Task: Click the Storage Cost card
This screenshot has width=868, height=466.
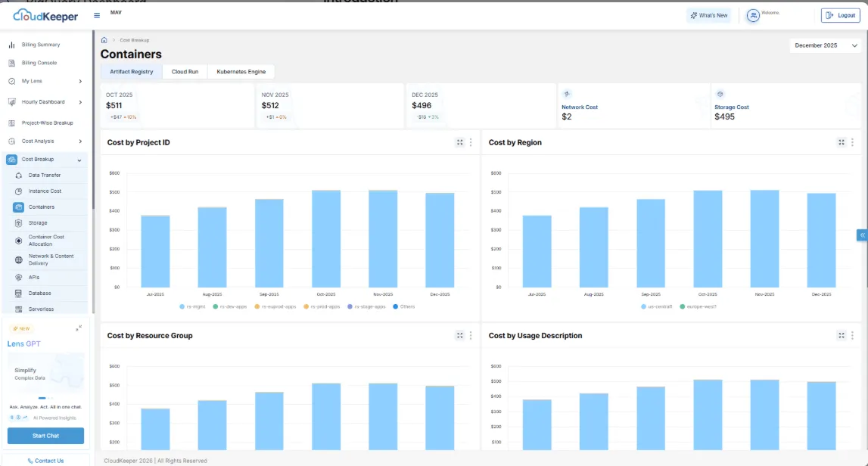Action: [786, 106]
